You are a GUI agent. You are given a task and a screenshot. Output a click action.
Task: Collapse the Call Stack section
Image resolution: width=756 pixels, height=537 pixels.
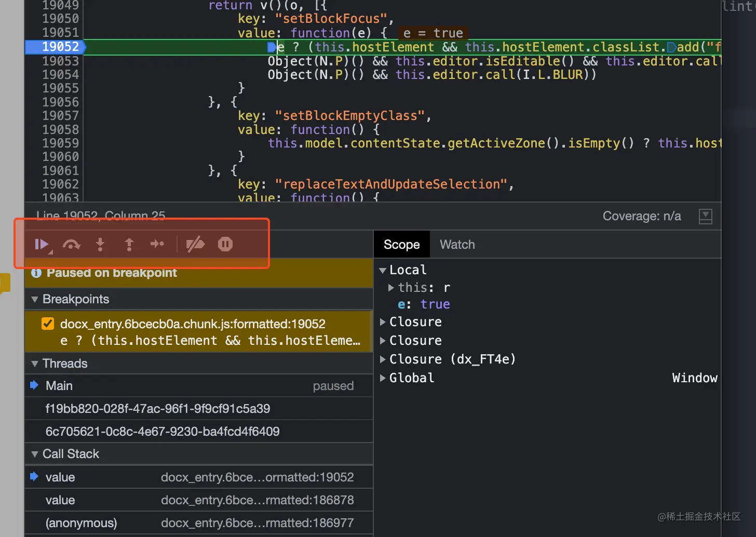click(35, 454)
